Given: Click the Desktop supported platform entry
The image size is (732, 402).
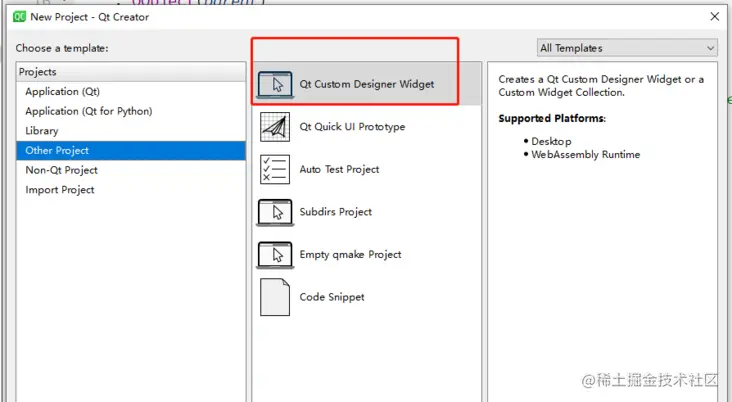Looking at the screenshot, I should point(551,141).
